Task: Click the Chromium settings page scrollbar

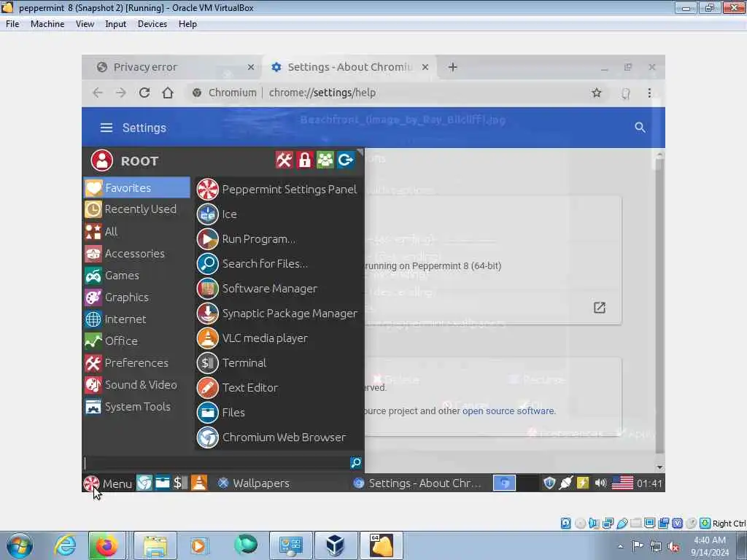Action: click(659, 305)
